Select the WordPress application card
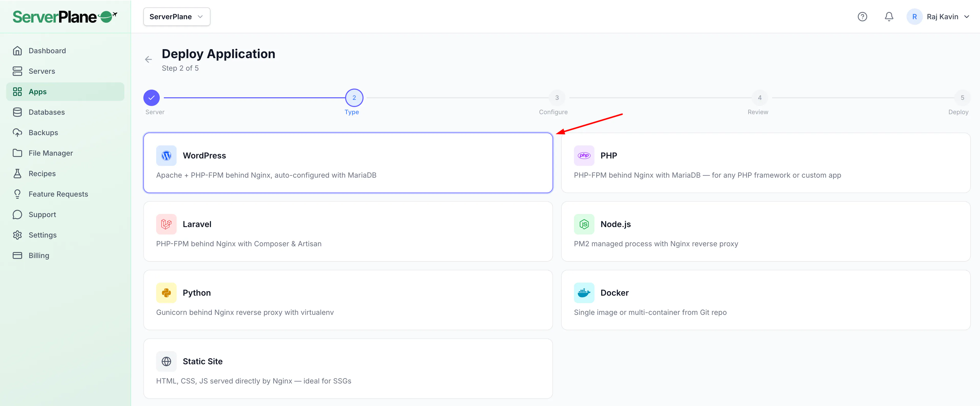Image resolution: width=980 pixels, height=406 pixels. [348, 163]
